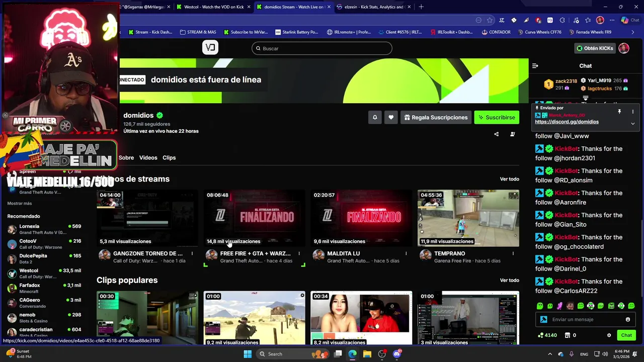Open the discord.gg/domidios link
The height and width of the screenshot is (362, 644).
coord(567,122)
